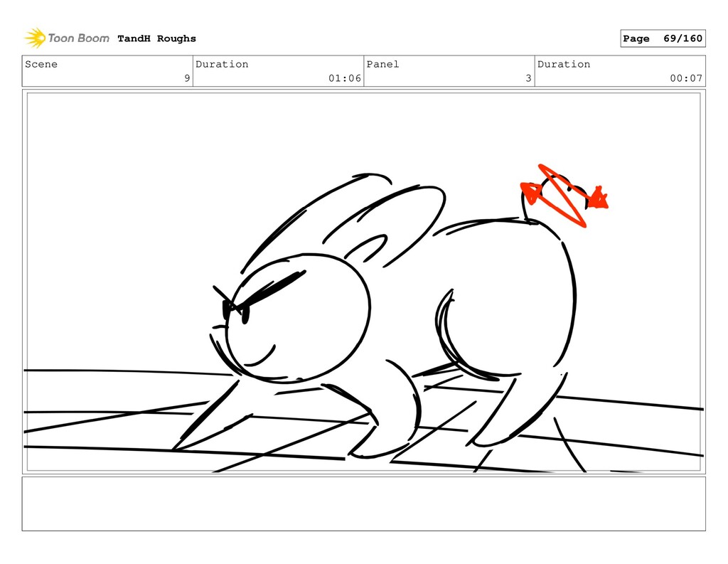Click the 'Page 69/160' box
Viewport: 728px width, 564px height.
(x=663, y=38)
